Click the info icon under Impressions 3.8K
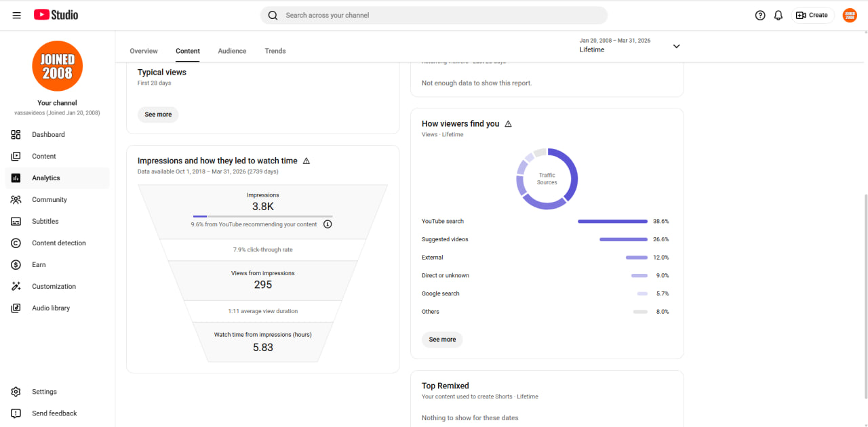The image size is (868, 427). [x=328, y=224]
